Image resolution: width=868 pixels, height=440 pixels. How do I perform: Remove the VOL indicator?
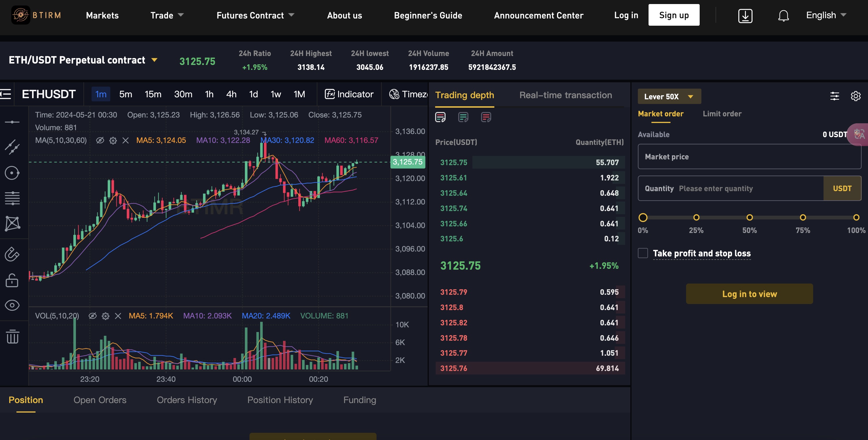click(x=118, y=316)
